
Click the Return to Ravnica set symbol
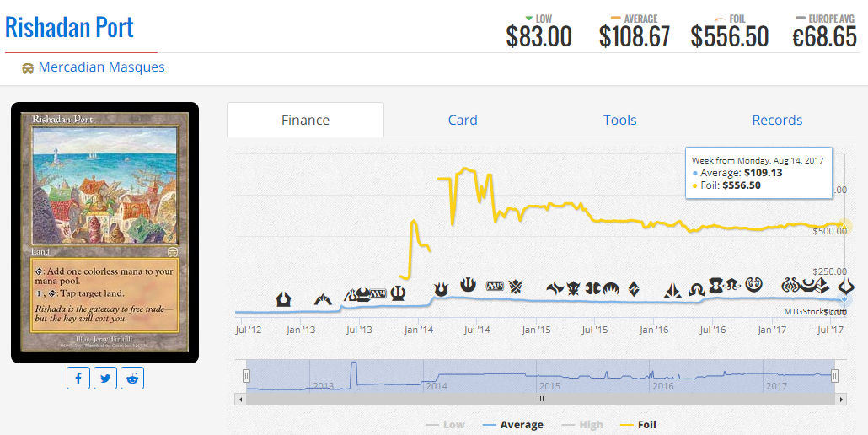(x=283, y=299)
